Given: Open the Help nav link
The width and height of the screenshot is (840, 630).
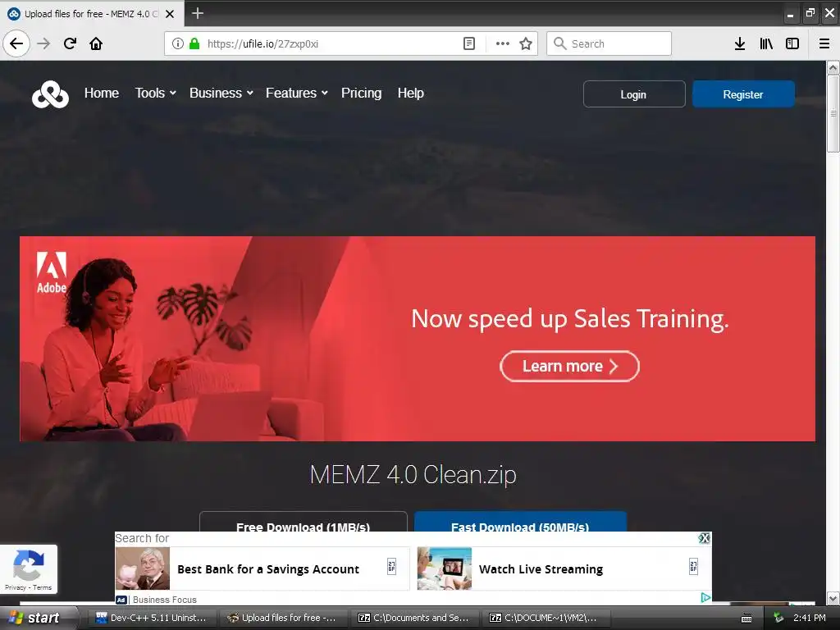Looking at the screenshot, I should [411, 94].
